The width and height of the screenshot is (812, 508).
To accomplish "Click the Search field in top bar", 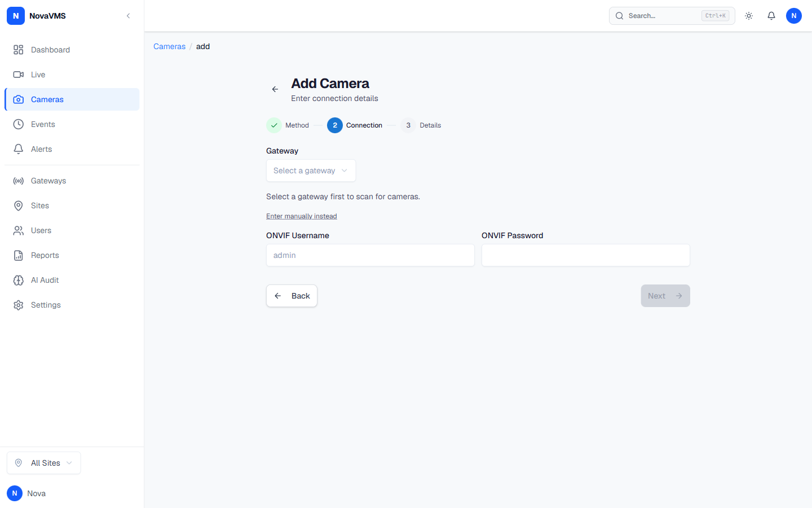I will click(x=672, y=16).
